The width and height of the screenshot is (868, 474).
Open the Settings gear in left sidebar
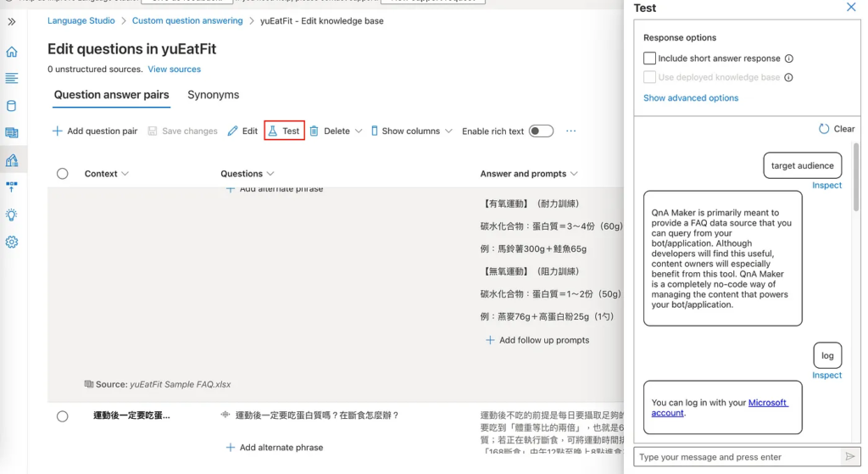coord(12,242)
